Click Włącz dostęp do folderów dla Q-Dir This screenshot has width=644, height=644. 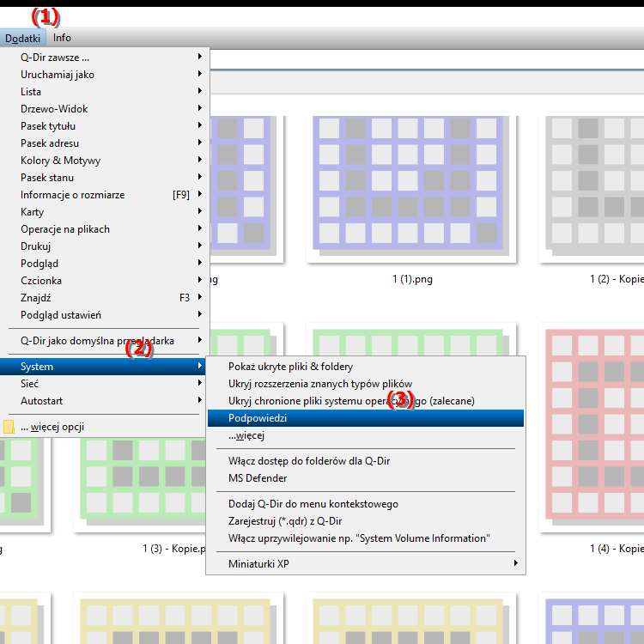[366, 461]
